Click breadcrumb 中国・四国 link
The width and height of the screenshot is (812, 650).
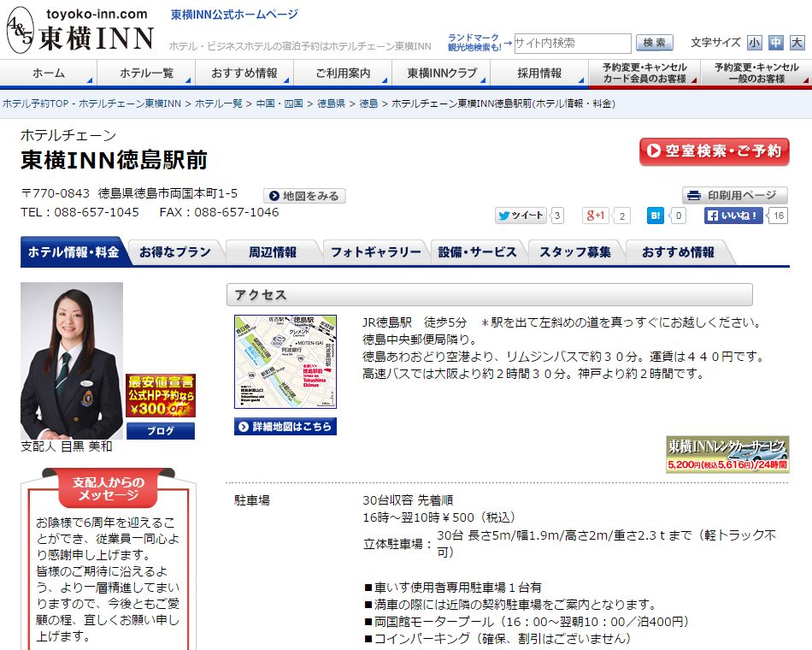[279, 103]
